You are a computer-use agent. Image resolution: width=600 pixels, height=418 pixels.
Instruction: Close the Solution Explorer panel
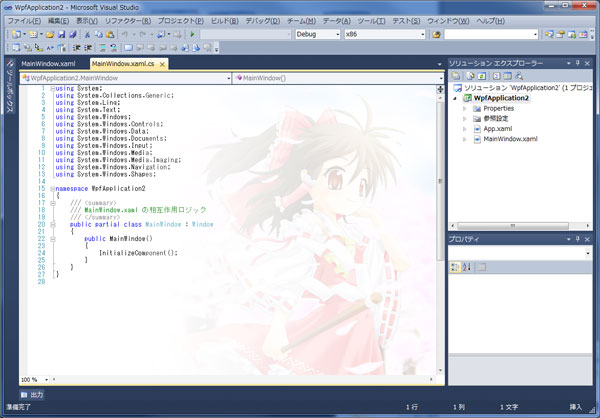pyautogui.click(x=587, y=63)
